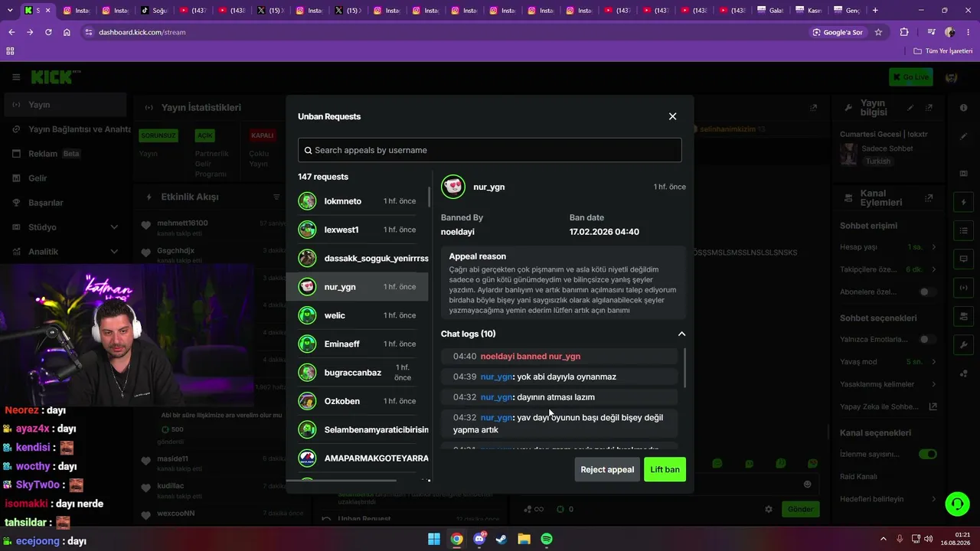The height and width of the screenshot is (551, 980).
Task: Open the hamburger sidebar menu
Action: click(16, 77)
